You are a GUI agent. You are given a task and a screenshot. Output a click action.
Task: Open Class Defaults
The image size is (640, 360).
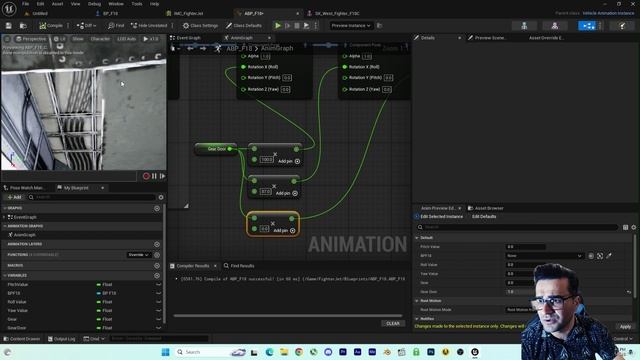pos(244,25)
